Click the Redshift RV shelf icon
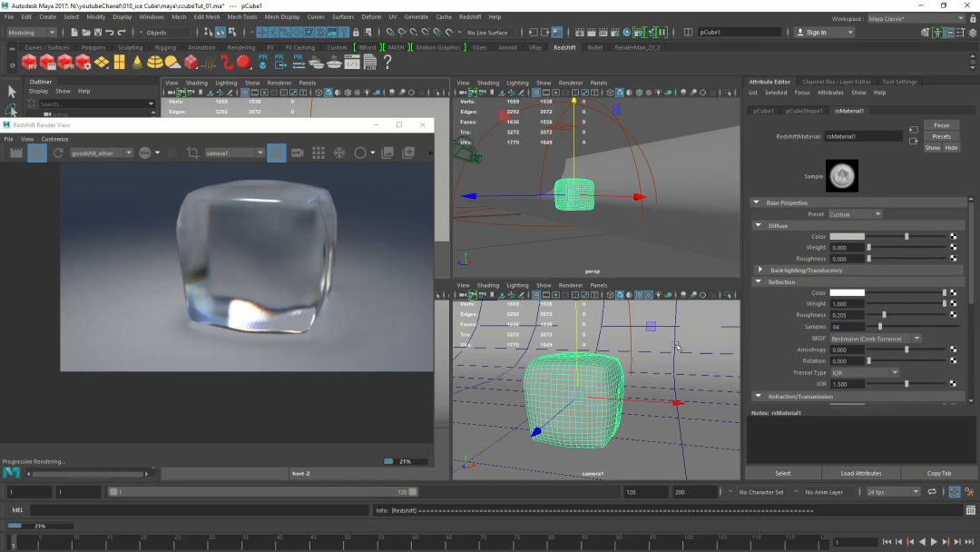 [29, 63]
